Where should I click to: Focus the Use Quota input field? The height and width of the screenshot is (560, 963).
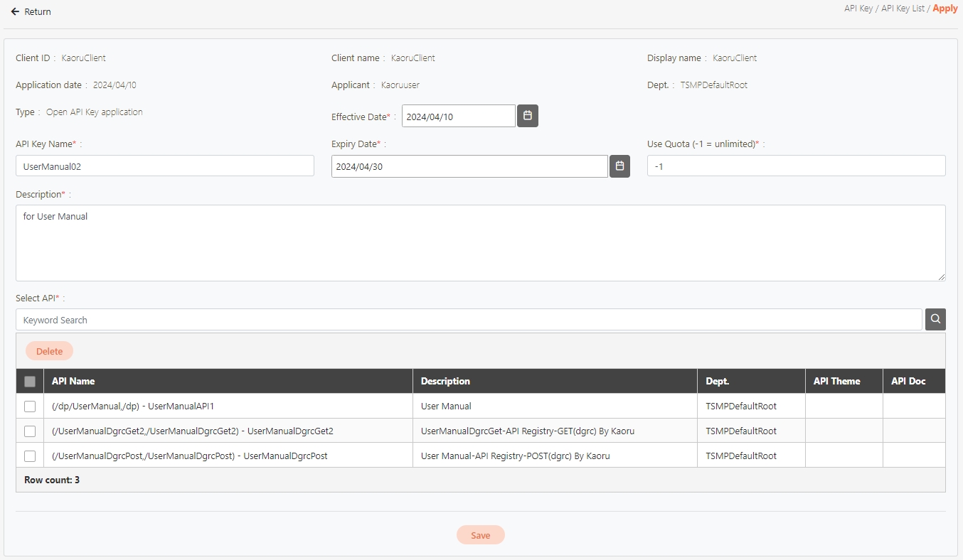coord(796,166)
